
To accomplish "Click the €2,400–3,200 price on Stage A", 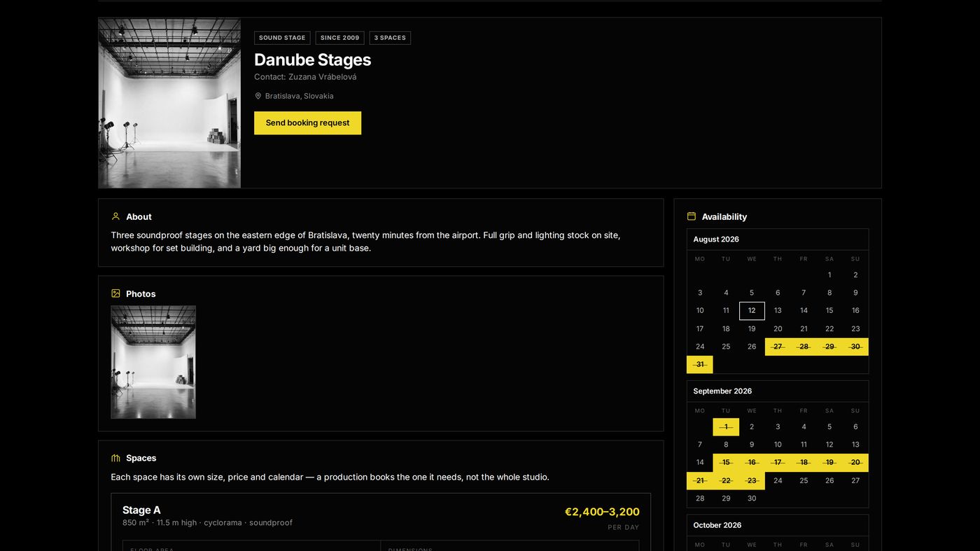I will [602, 512].
